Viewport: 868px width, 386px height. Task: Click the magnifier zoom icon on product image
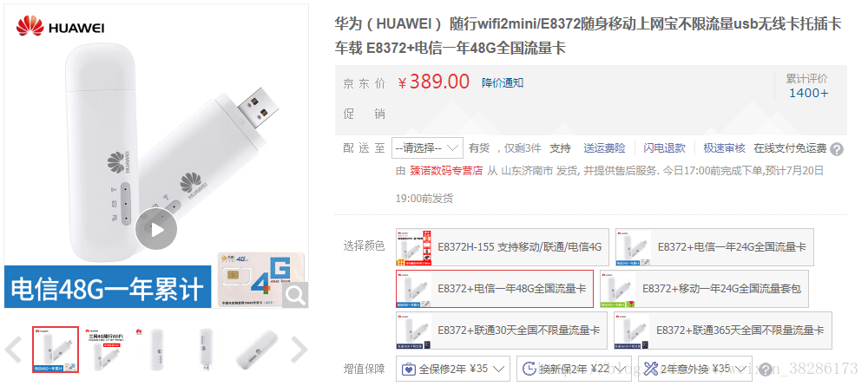296,296
